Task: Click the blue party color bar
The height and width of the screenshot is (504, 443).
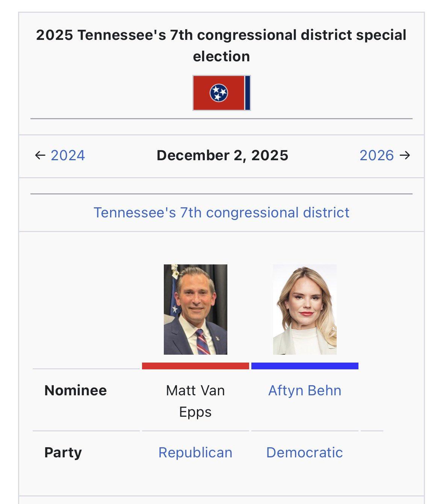Action: click(305, 366)
